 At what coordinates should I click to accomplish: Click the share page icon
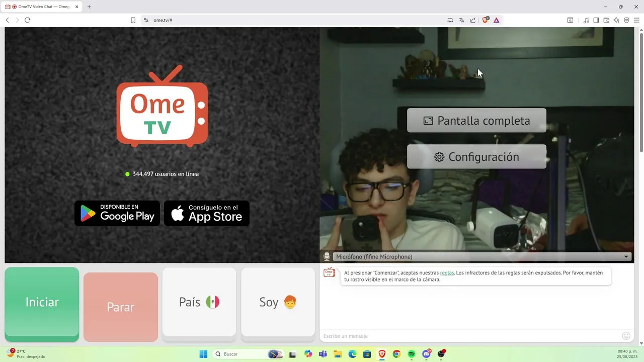coord(473,20)
